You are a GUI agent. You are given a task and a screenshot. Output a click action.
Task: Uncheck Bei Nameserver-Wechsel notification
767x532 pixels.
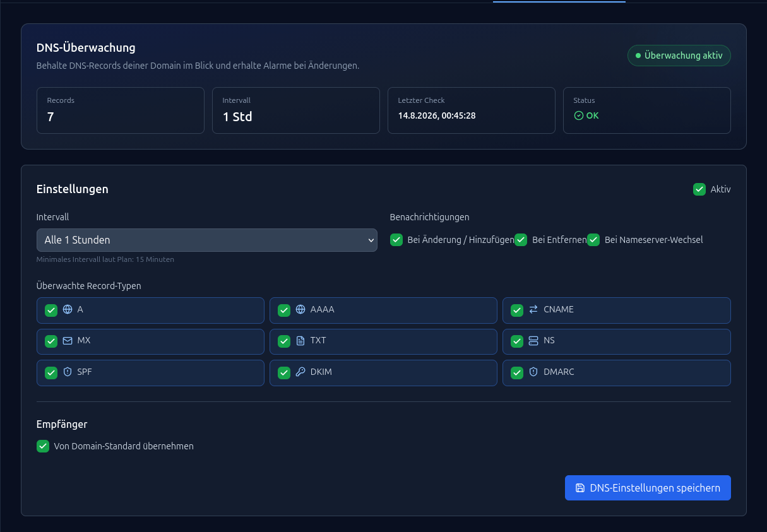pos(593,240)
